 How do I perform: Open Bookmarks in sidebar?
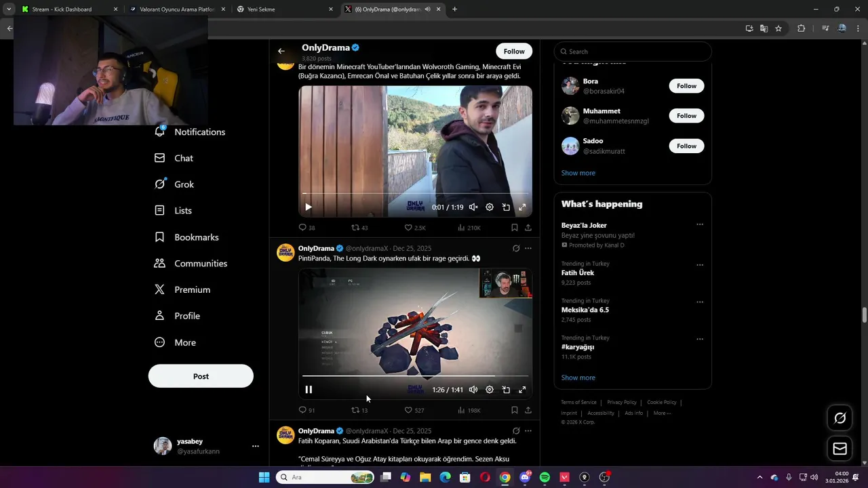(x=187, y=237)
